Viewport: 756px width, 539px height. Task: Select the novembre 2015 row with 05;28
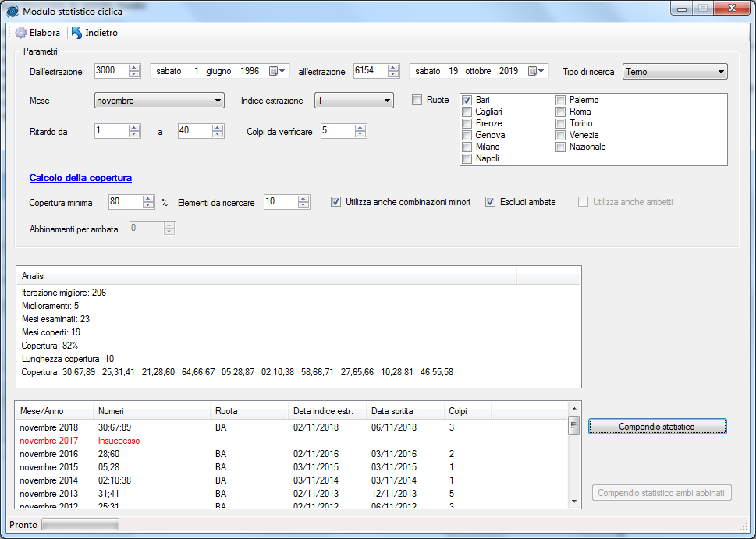coord(292,467)
